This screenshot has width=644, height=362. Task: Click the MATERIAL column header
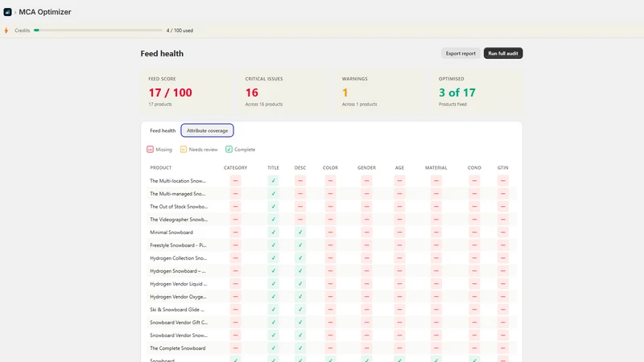(x=436, y=168)
